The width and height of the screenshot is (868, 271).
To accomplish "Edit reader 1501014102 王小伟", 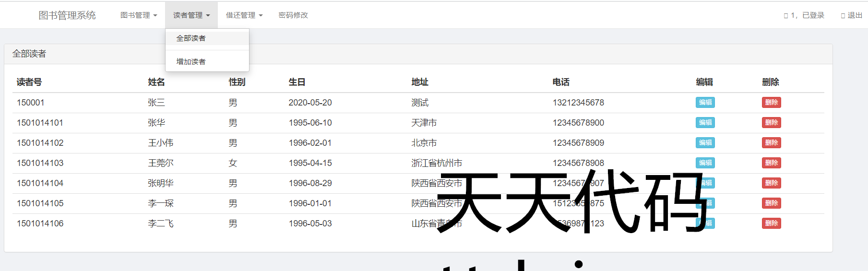I will pos(705,143).
